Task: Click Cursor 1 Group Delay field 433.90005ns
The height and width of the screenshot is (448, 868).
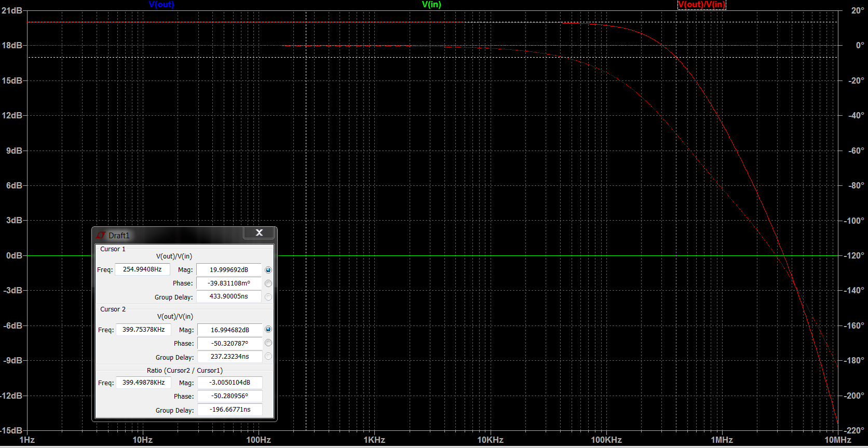Action: [229, 296]
